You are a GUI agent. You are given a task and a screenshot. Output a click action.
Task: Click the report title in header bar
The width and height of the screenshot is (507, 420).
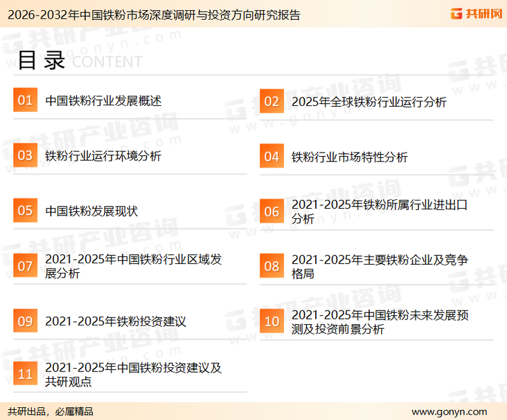(x=154, y=15)
